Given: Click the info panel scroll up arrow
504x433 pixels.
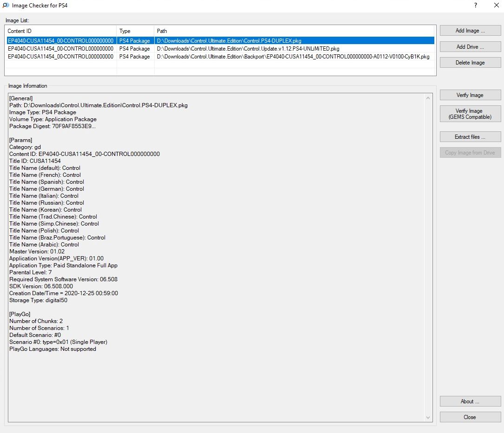Looking at the screenshot, I should (428, 98).
